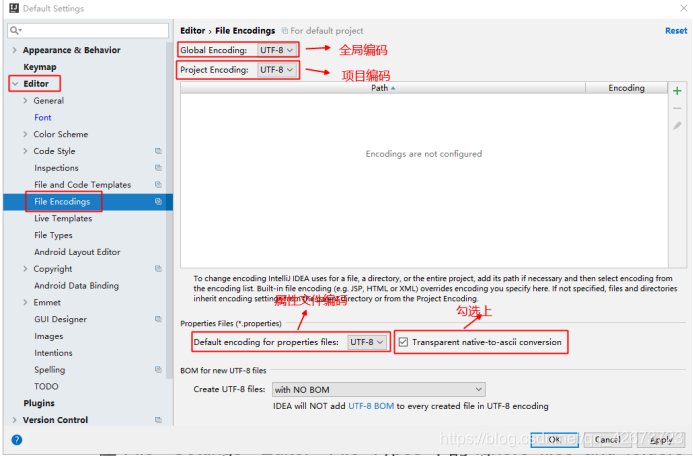Click project-level icon beside File and Code Templates

point(158,185)
